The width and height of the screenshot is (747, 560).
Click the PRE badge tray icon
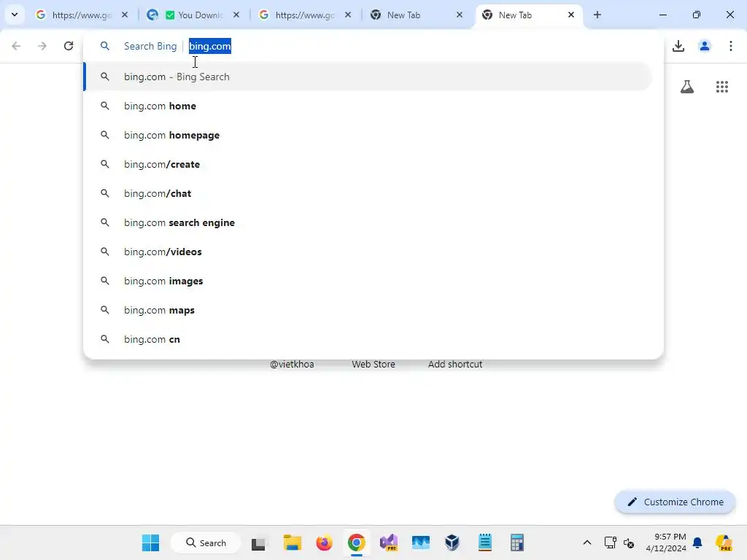724,542
